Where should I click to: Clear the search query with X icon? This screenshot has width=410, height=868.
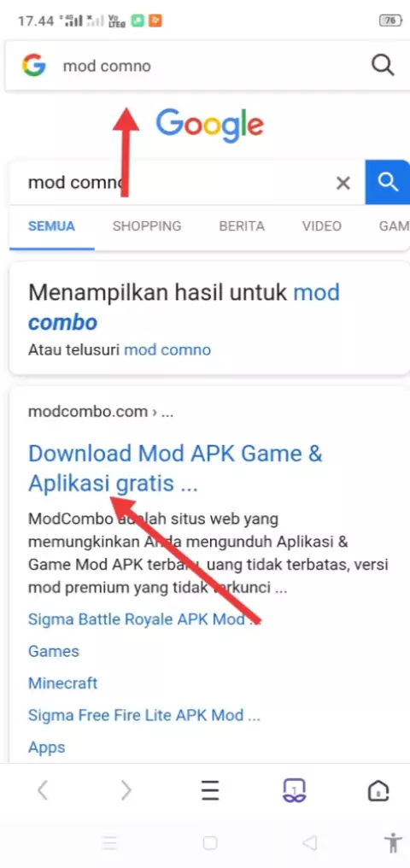(343, 183)
